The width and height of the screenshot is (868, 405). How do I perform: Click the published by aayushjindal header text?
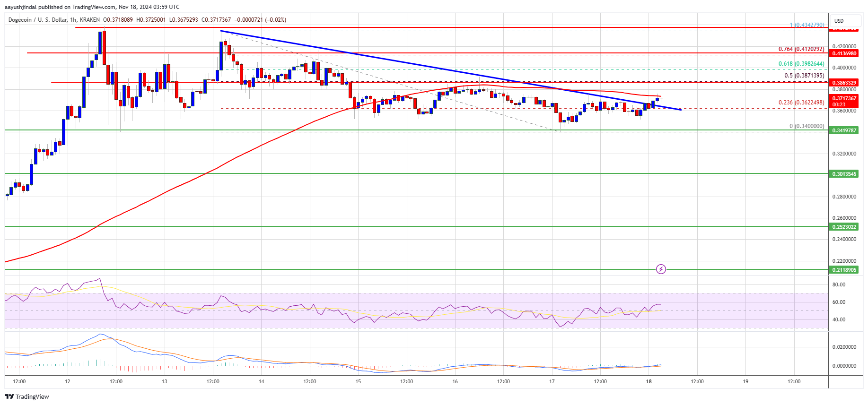coord(92,7)
